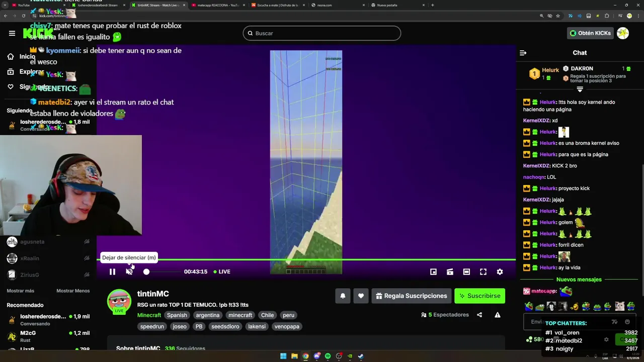The image size is (644, 362).
Task: Bookmark page with the star icon
Action: [x=557, y=16]
